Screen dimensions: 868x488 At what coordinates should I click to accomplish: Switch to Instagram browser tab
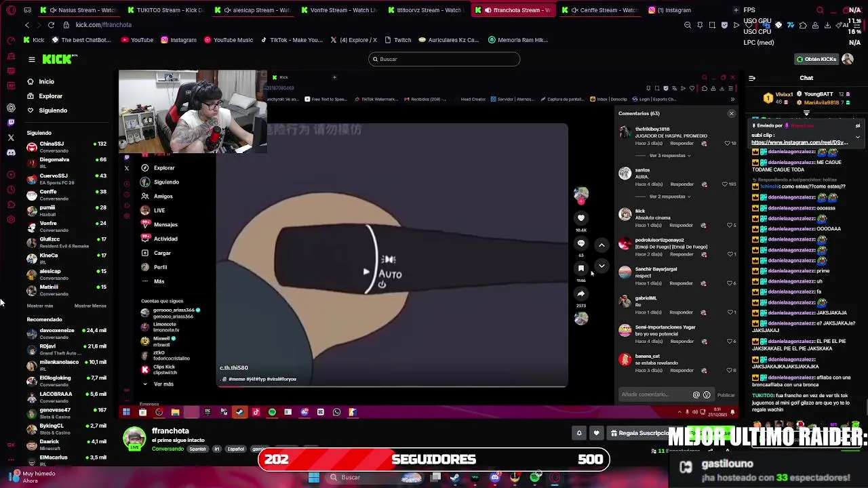point(678,10)
